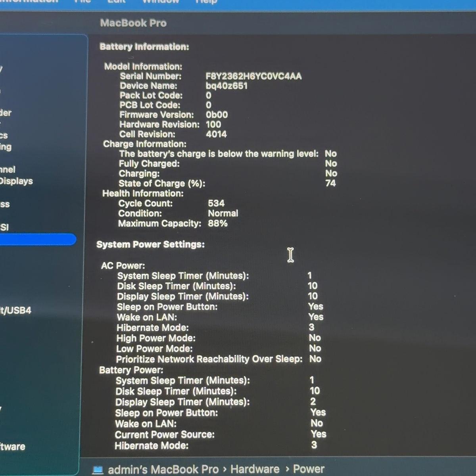Click Battery Power System Sleep Timer label
This screenshot has width=476, height=476.
182,380
